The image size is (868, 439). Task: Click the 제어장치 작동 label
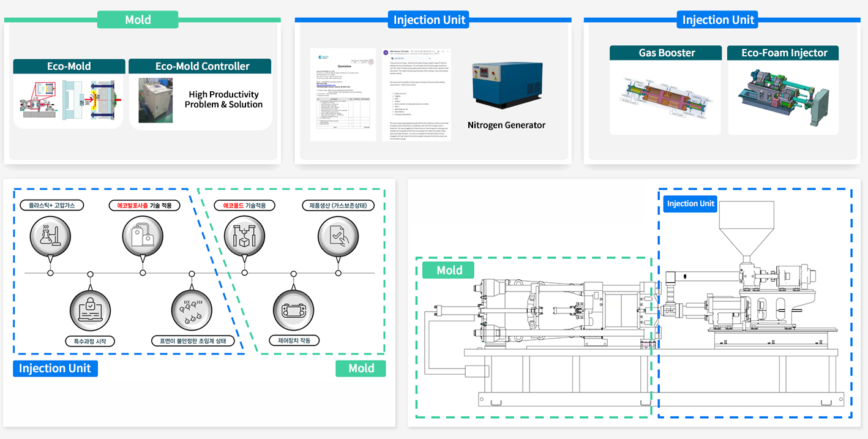[x=294, y=340]
